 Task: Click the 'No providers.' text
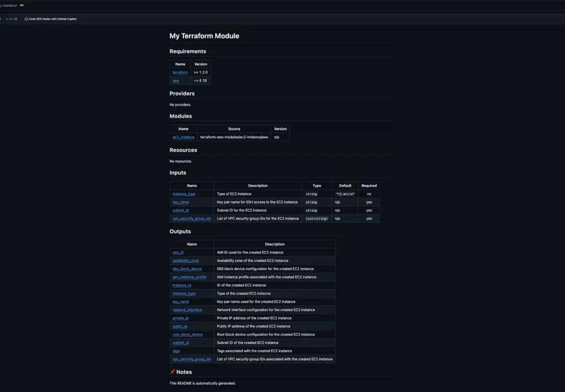(180, 105)
